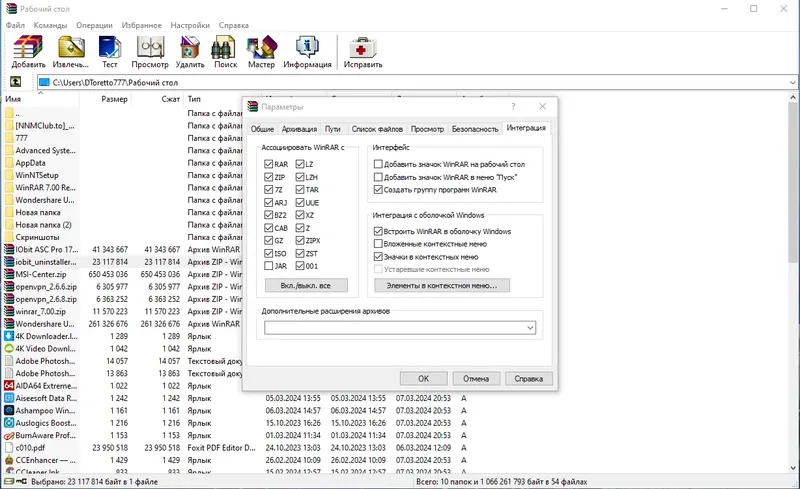This screenshot has height=489, width=800.
Task: Open the Просмотр (View) tool
Action: click(150, 52)
